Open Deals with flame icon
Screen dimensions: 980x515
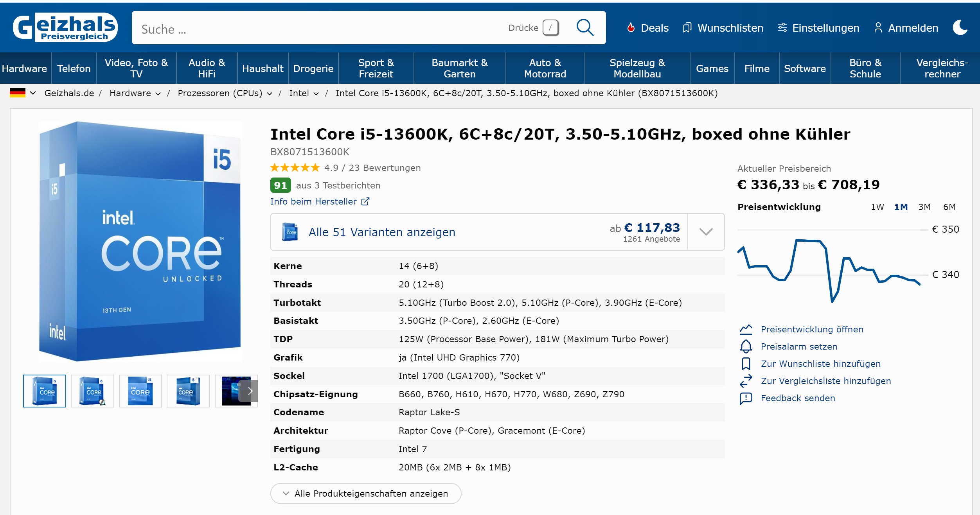(631, 28)
